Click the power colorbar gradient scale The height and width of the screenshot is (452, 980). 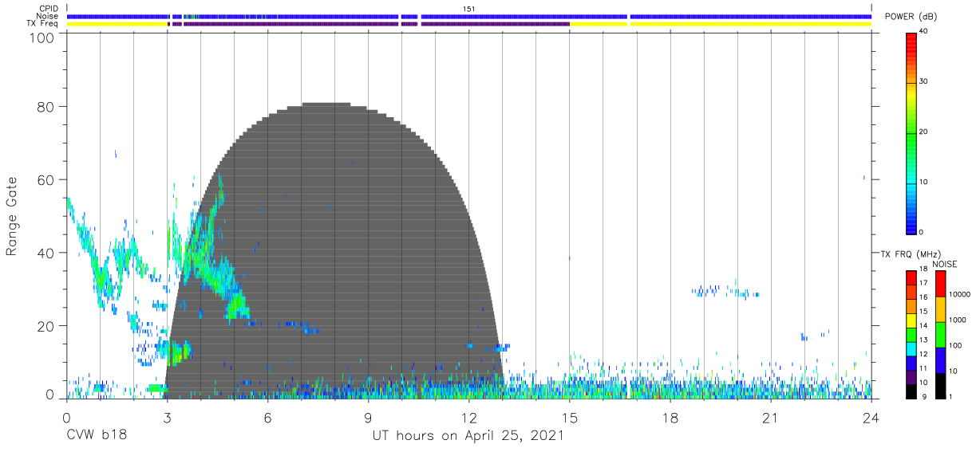[x=911, y=132]
